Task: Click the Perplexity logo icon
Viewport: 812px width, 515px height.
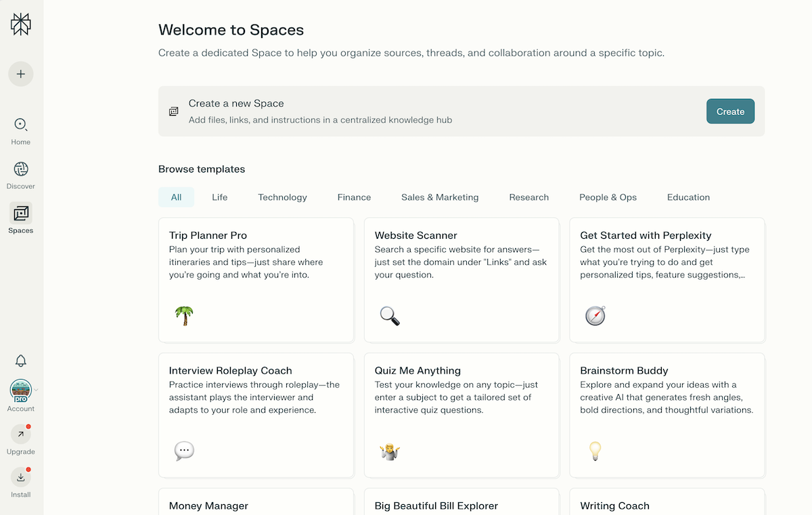Action: tap(21, 24)
